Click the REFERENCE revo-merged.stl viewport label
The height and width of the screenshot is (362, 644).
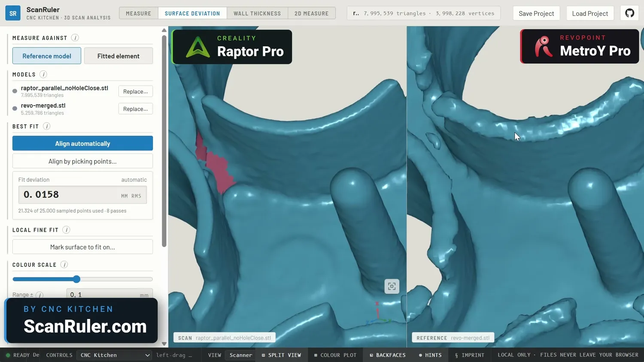[453, 338]
